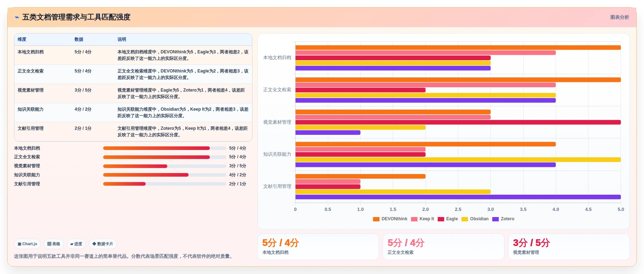Click the 正文全文检索 chart axis label
Screen dimensions: 644x274
[x=277, y=90]
